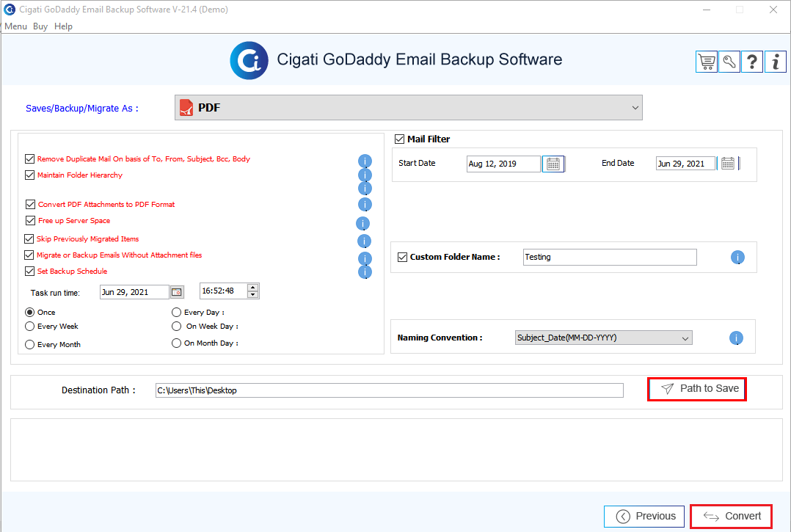Image resolution: width=791 pixels, height=532 pixels.
Task: Click the Cigati title bar app icon
Action: 10,10
